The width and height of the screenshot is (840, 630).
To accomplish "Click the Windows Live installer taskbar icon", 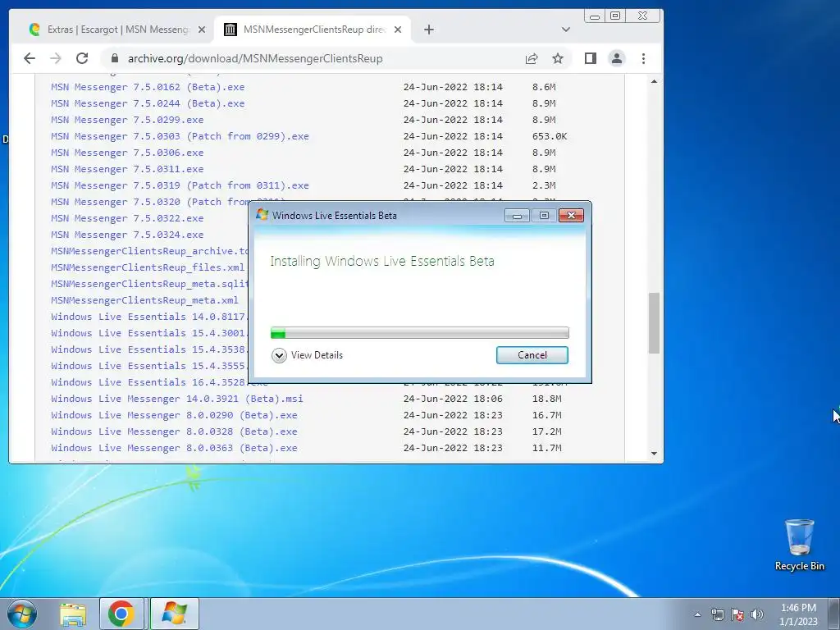I will click(175, 614).
